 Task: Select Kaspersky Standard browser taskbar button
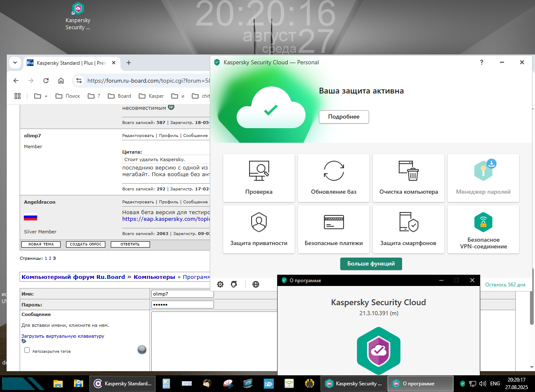[122, 383]
